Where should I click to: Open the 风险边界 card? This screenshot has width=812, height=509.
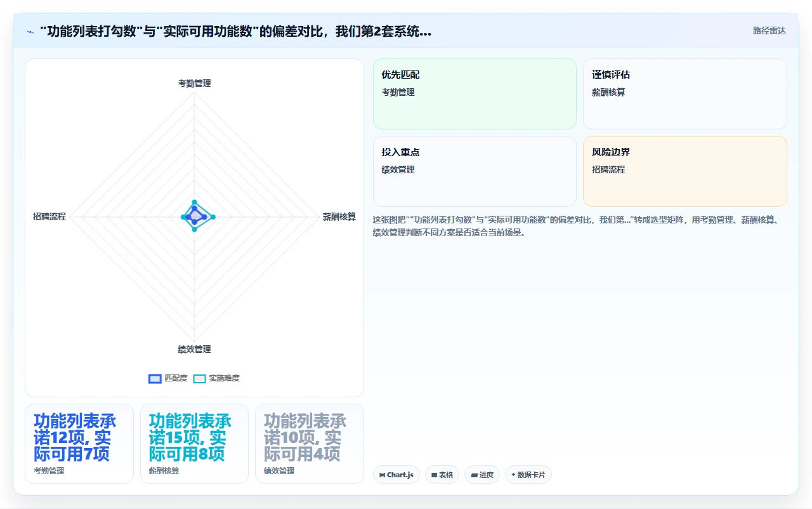685,171
